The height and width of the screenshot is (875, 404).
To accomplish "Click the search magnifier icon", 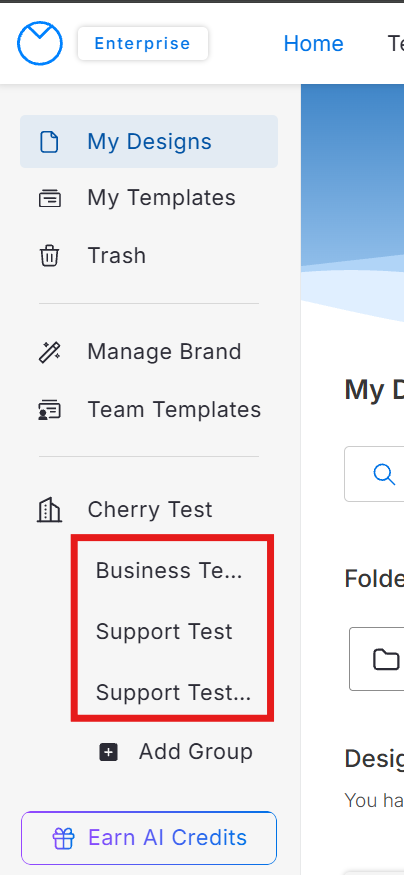I will point(384,474).
